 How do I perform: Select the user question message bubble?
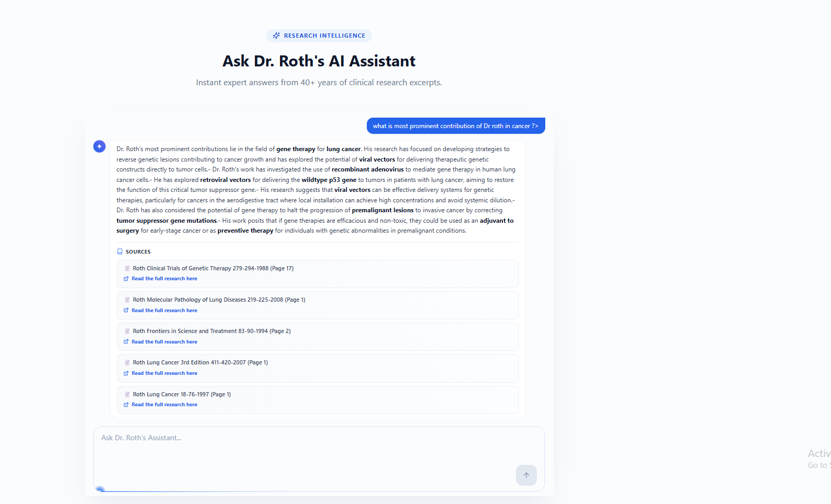(456, 126)
